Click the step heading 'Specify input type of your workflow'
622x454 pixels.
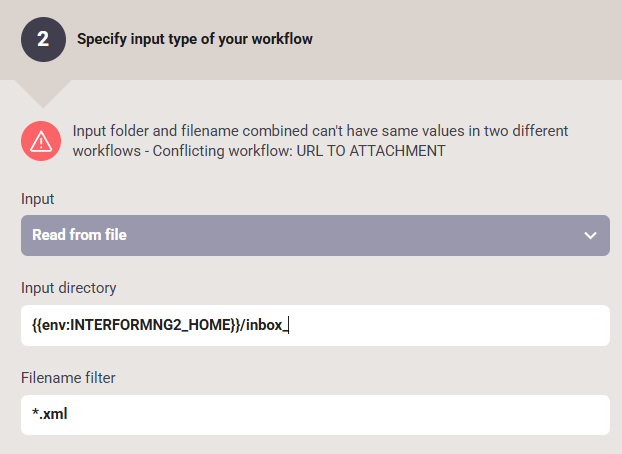tap(195, 39)
